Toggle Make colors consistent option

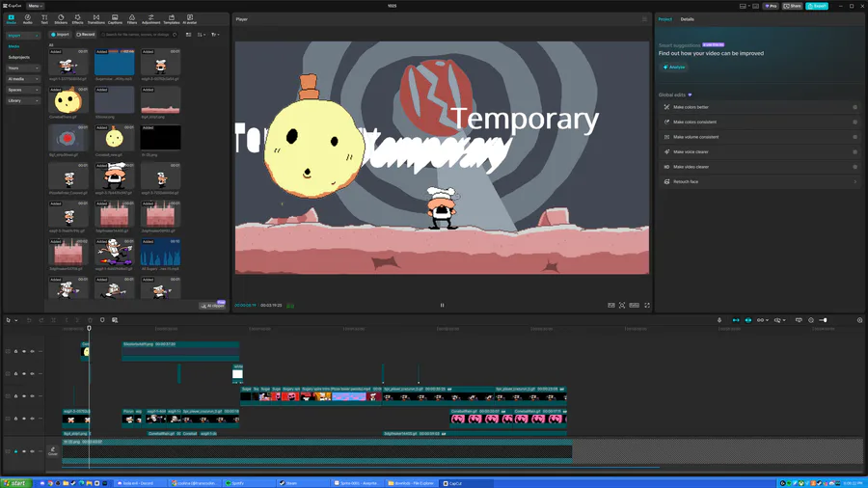854,122
